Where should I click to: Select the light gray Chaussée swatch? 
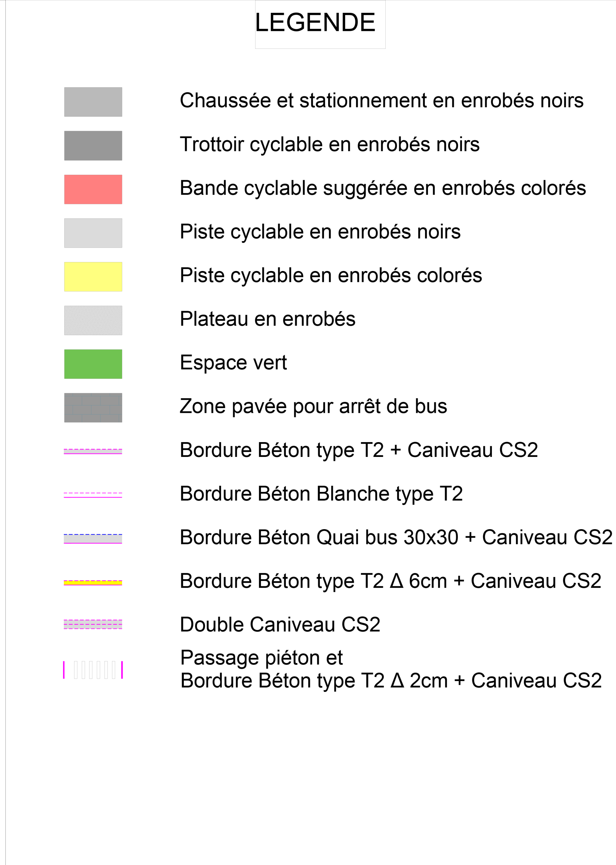pos(93,102)
